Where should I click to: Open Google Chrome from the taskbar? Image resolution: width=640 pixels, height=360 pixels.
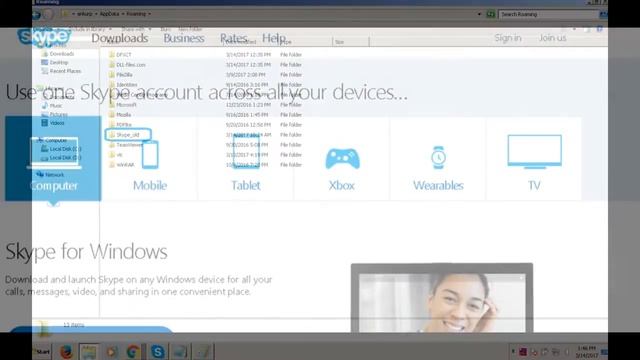pyautogui.click(x=133, y=351)
